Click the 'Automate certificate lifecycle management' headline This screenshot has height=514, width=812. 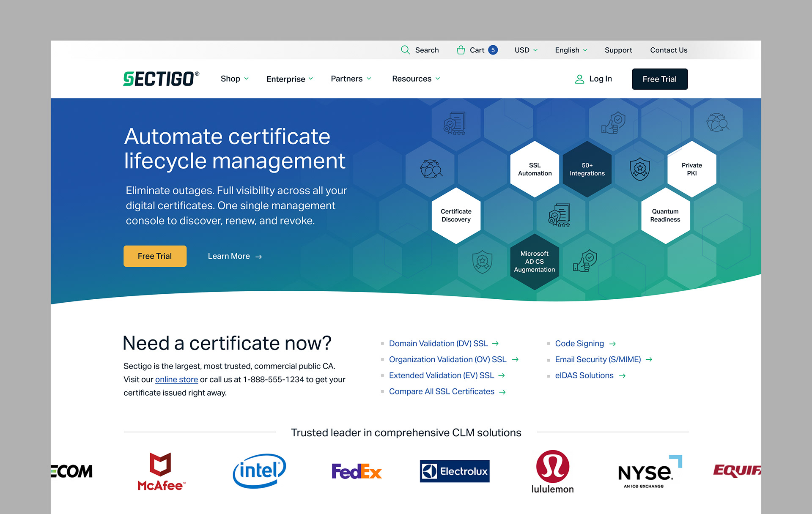(235, 148)
